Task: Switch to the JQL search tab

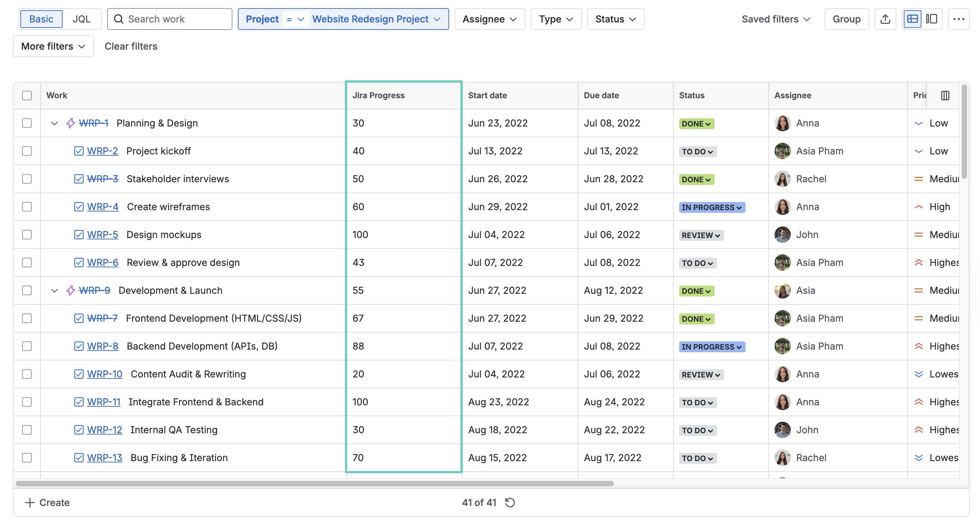Action: (81, 19)
